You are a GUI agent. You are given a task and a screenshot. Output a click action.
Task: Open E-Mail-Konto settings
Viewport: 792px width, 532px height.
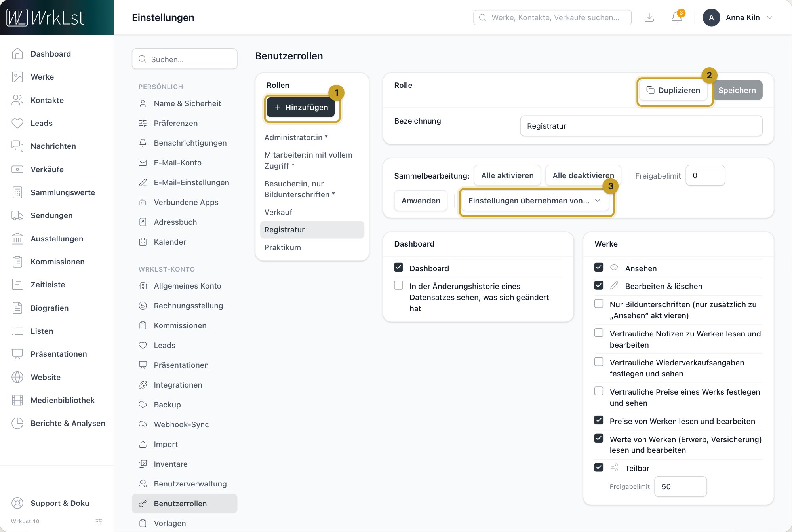click(185, 163)
